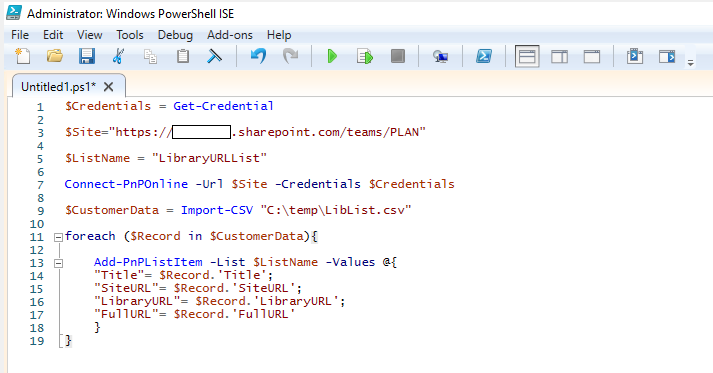Open the Edit menu
This screenshot has width=713, height=373.
pos(53,35)
